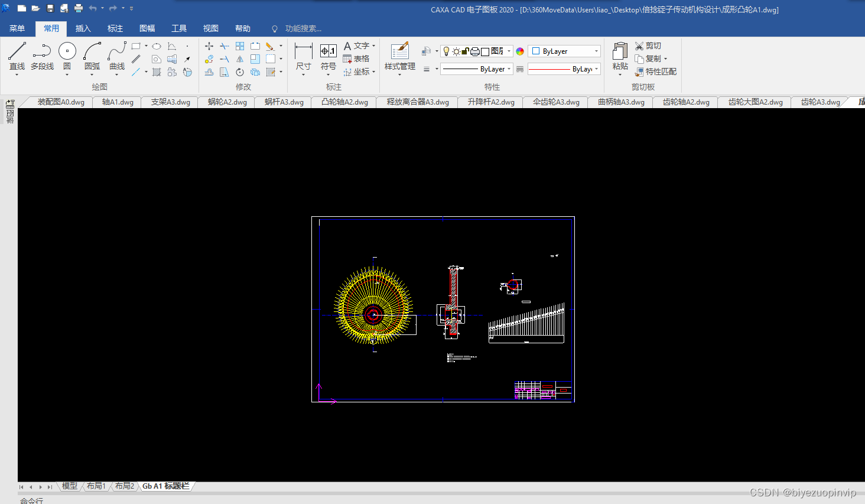The height and width of the screenshot is (504, 865).
Task: Click the 帮助 tab
Action: tap(243, 28)
